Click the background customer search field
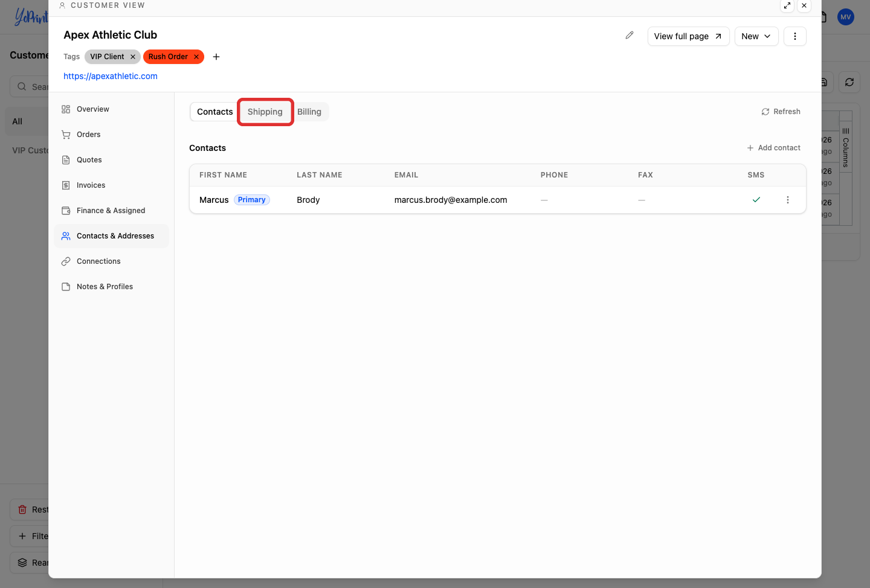Image resolution: width=870 pixels, height=588 pixels. click(30, 86)
